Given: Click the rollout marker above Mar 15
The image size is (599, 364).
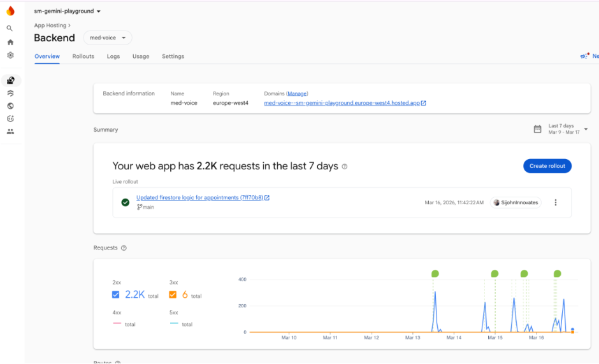Looking at the screenshot, I should (x=494, y=274).
